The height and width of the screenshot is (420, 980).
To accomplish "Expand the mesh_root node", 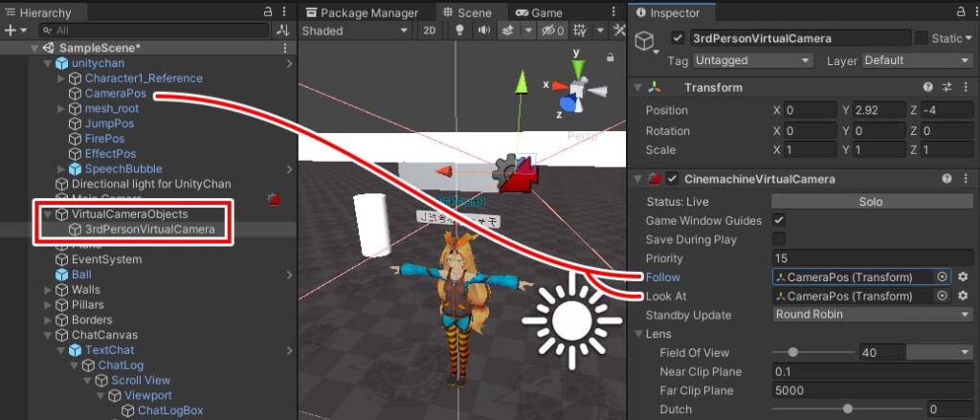I will 60,109.
